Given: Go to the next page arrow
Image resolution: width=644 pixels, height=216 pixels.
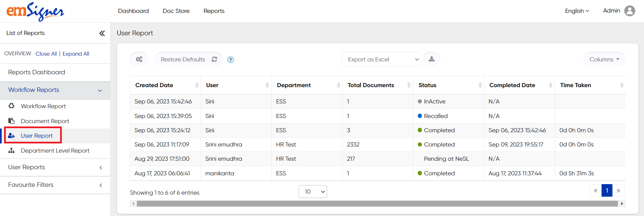Looking at the screenshot, I should pyautogui.click(x=618, y=191).
